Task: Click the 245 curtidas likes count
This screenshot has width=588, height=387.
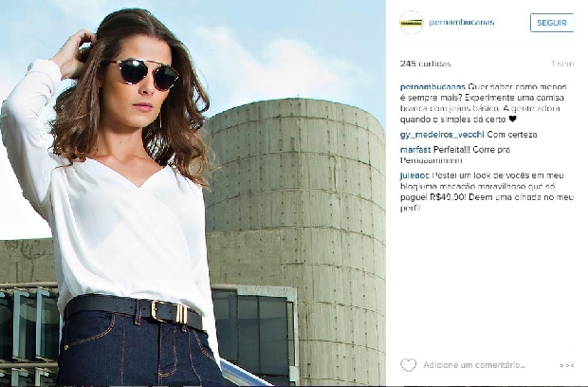Action: click(x=425, y=64)
